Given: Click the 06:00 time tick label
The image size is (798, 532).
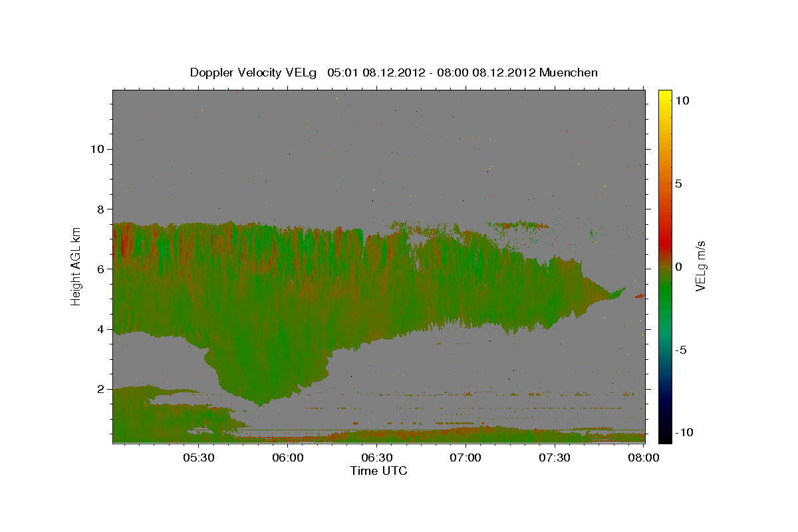Looking at the screenshot, I should (x=287, y=458).
